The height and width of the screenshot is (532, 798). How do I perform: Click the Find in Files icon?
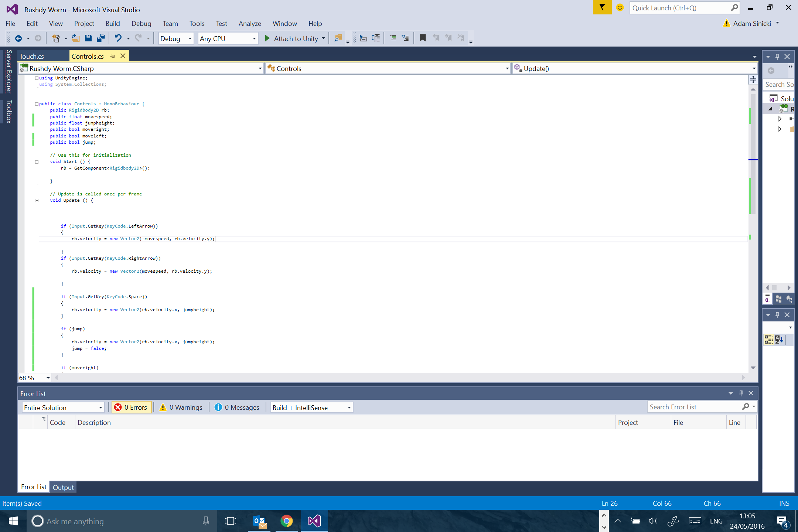[x=338, y=38]
